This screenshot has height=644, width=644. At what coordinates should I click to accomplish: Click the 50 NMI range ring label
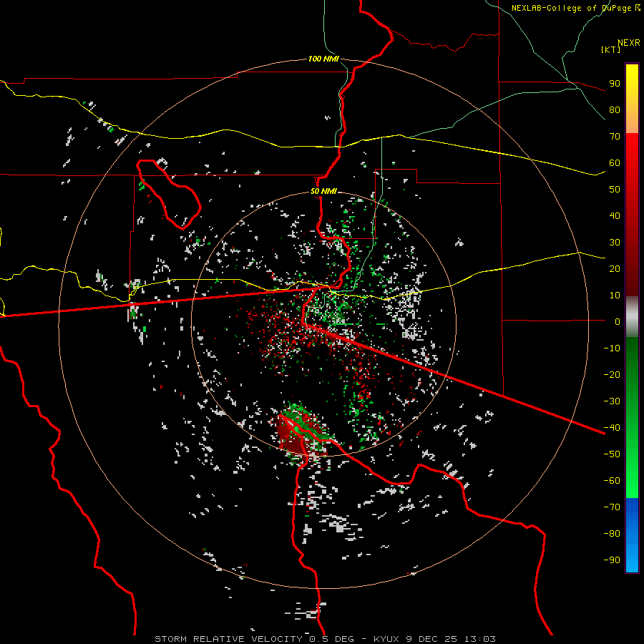[x=323, y=191]
